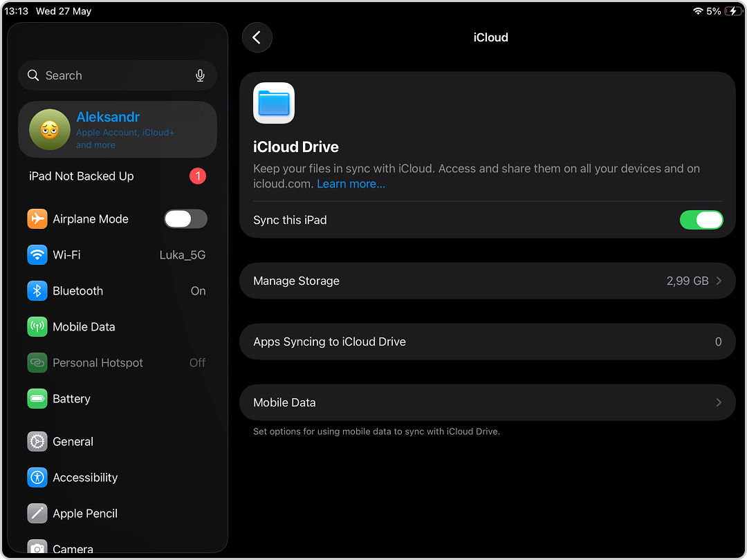Tap the 13:13 clock in status bar

[x=16, y=11]
